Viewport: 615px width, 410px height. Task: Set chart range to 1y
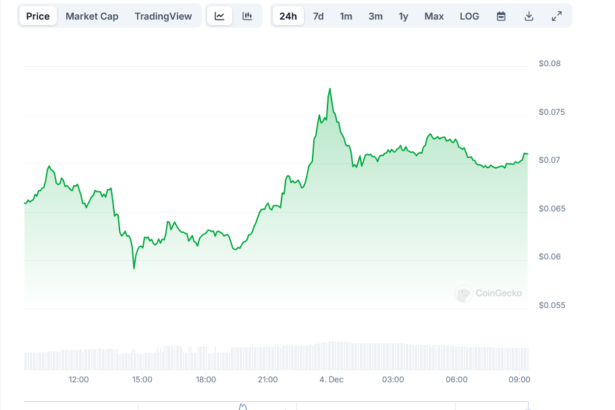[403, 16]
